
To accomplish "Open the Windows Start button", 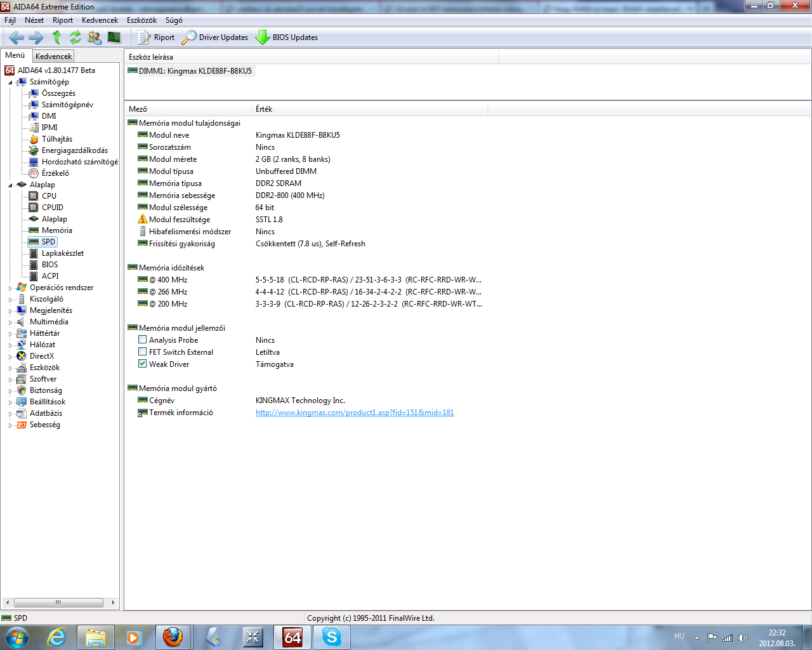I will coord(16,637).
